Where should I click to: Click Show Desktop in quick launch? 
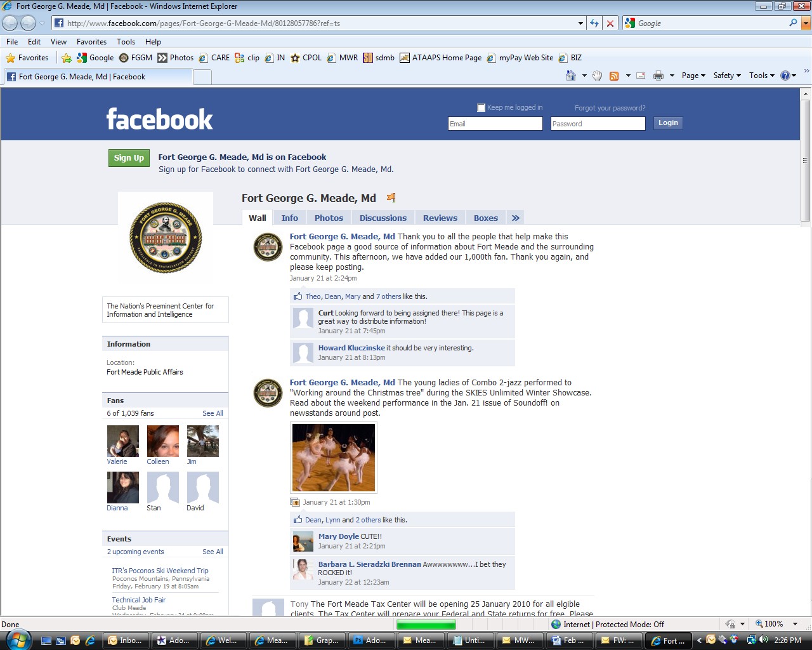click(x=46, y=640)
